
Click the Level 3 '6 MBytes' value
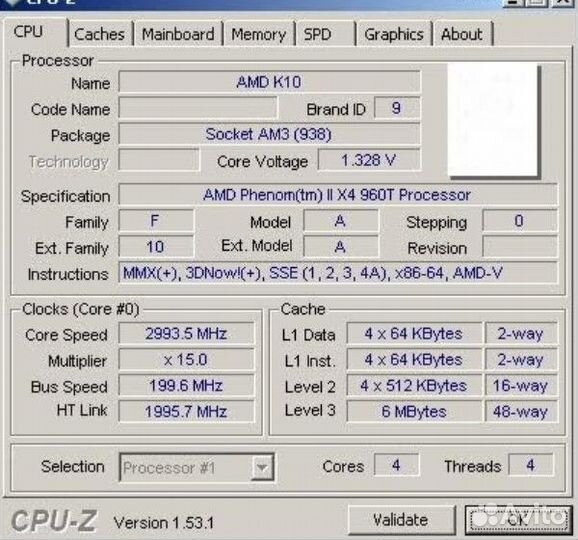click(x=414, y=411)
